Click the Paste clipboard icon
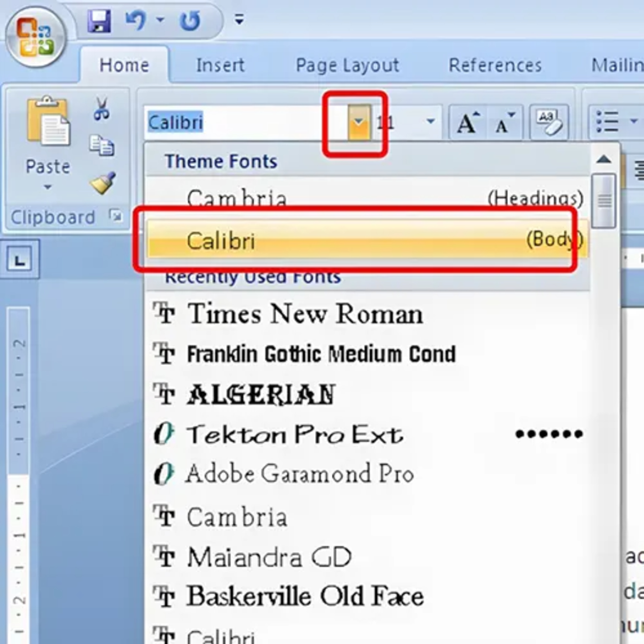The width and height of the screenshot is (644, 644). coord(49,121)
